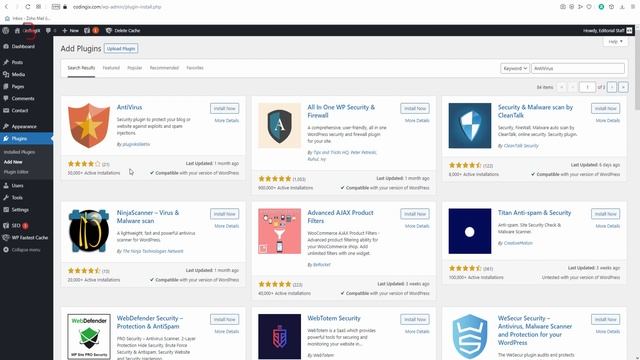Viewport: 640px width, 360px height.
Task: Install the WebTotem Security plugin
Action: pos(415,320)
